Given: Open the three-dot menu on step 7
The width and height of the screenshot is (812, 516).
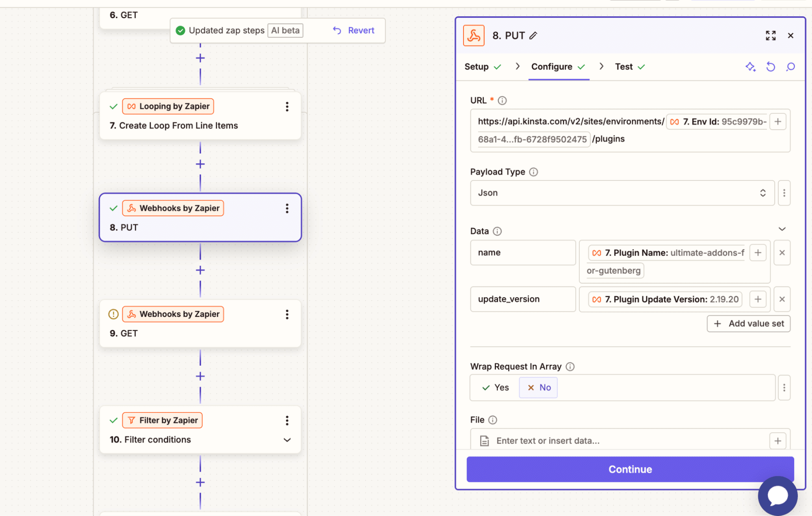Looking at the screenshot, I should [x=287, y=106].
